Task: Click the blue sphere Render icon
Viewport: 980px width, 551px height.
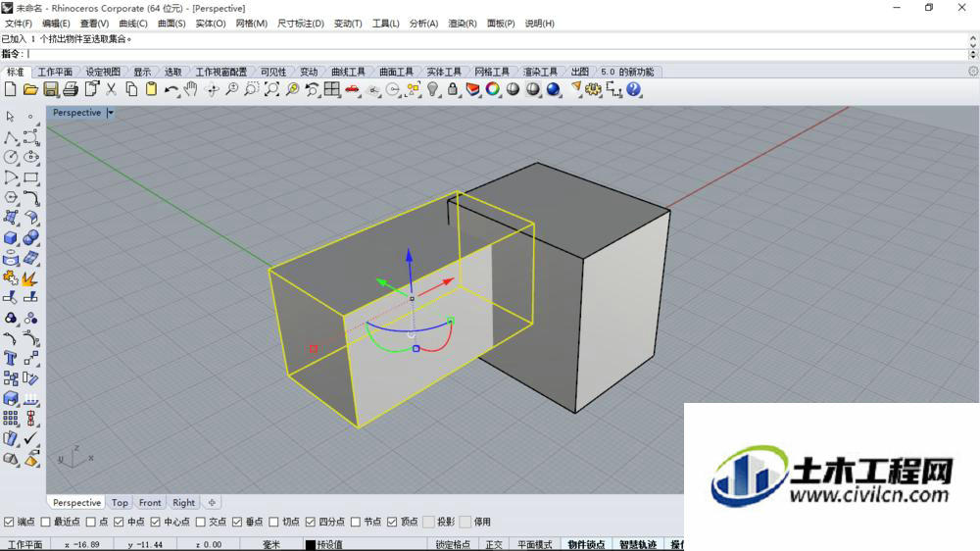Action: click(553, 89)
